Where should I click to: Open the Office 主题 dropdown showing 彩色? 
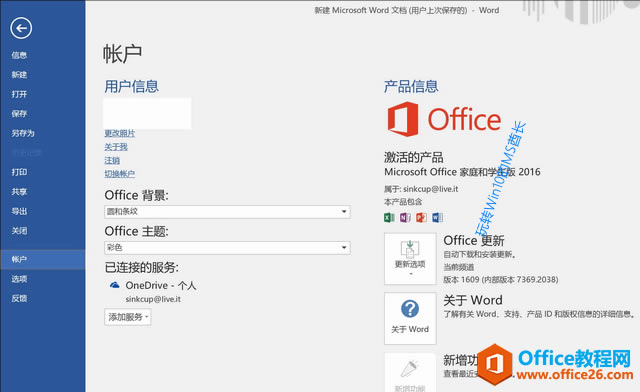click(227, 247)
